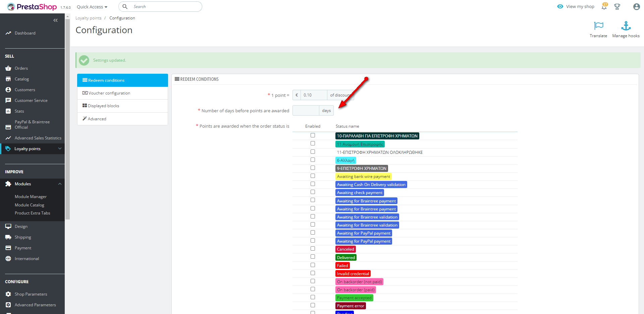
Task: Open Product Extra Tabs submenu item
Action: (x=33, y=213)
